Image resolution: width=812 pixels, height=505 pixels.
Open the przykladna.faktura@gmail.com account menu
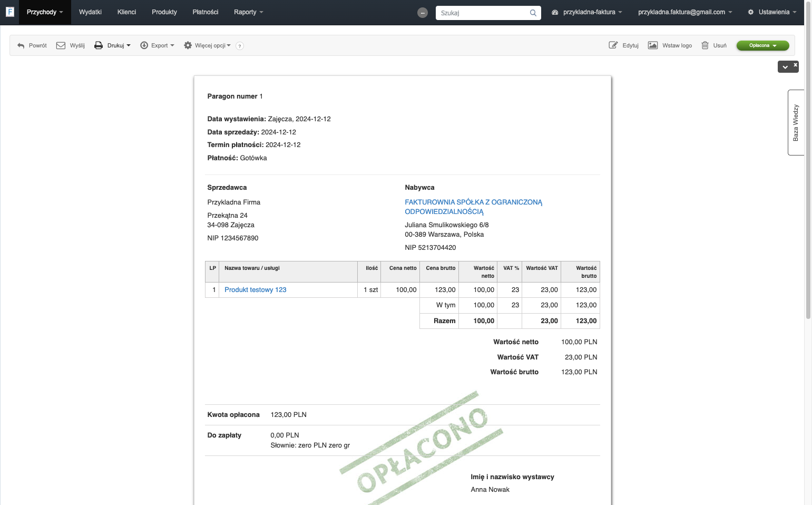tap(685, 12)
